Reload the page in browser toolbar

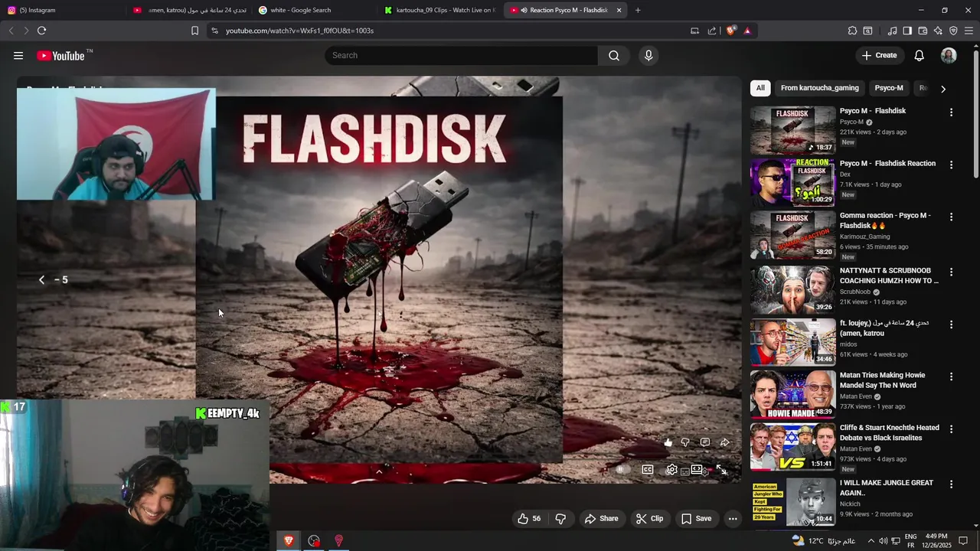(41, 31)
